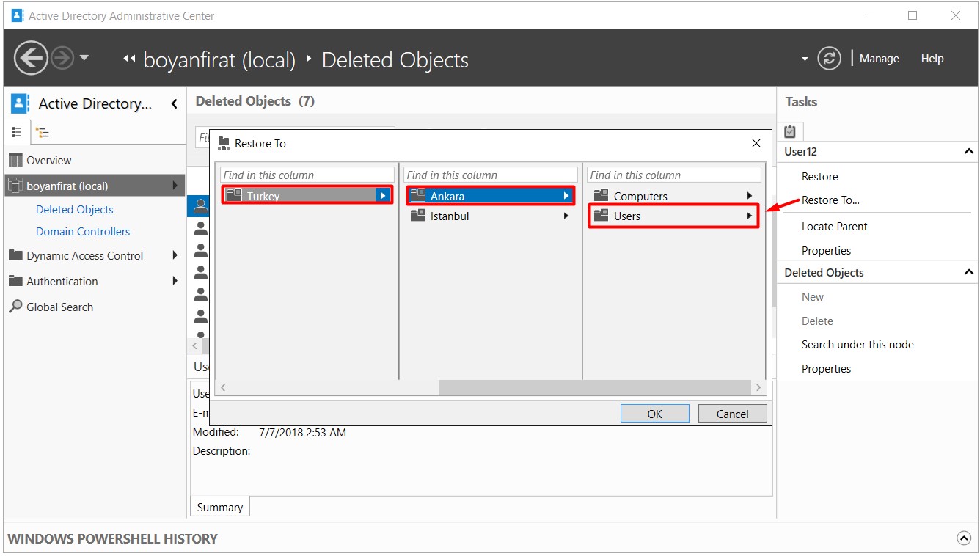Click the Istanbul folder icon
This screenshot has height=556, width=980.
(418, 216)
